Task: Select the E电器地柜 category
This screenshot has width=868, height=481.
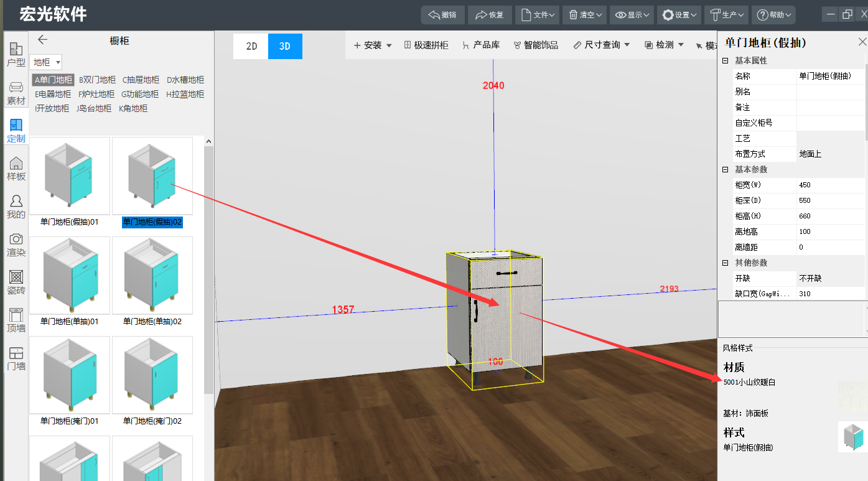Action: [53, 94]
